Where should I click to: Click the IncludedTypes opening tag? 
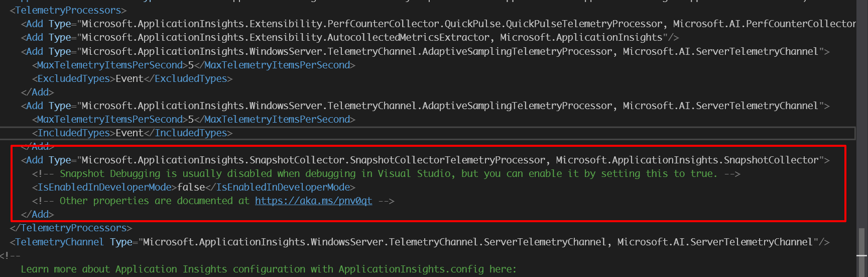point(74,133)
